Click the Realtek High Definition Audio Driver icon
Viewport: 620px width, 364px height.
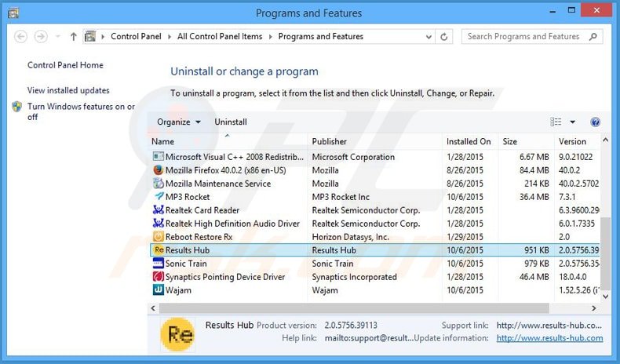159,224
